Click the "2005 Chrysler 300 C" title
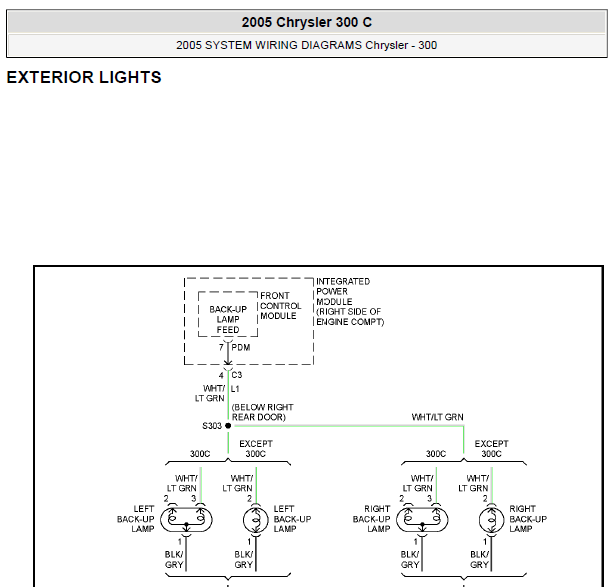609x587 pixels. click(x=306, y=22)
